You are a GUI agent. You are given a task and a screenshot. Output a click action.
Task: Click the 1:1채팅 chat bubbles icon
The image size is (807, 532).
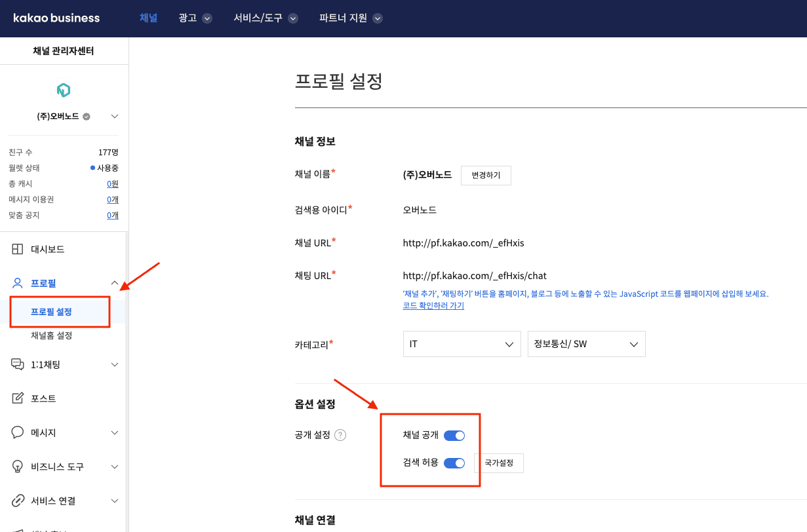[18, 364]
